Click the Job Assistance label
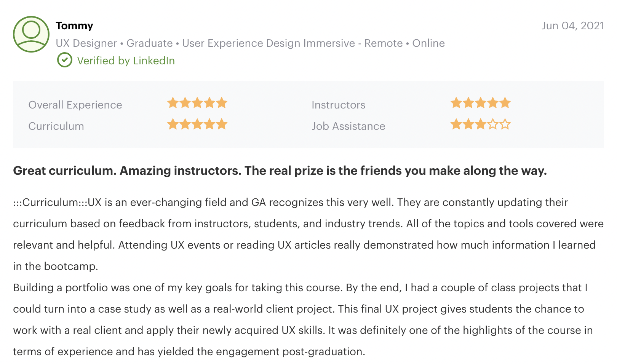This screenshot has width=617, height=364. click(x=348, y=126)
